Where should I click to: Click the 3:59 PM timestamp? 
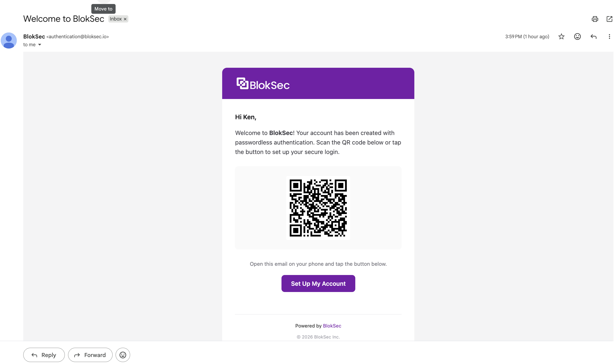point(527,36)
